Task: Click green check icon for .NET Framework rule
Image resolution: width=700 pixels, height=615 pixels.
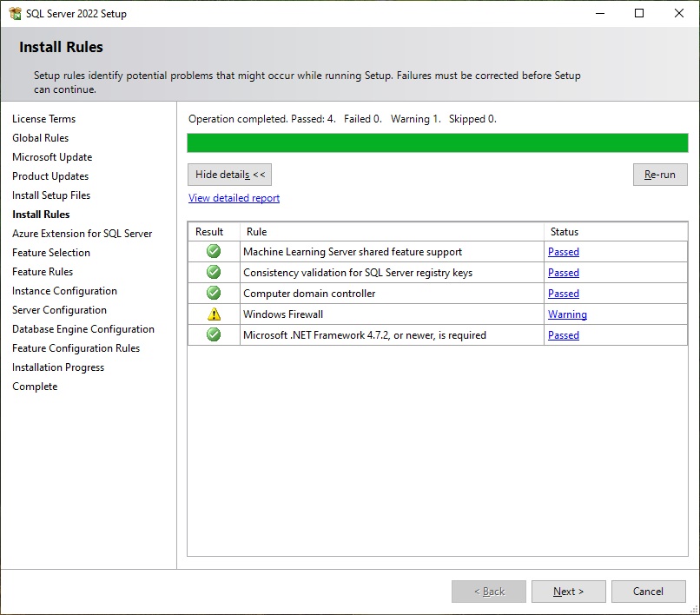Action: [x=214, y=335]
